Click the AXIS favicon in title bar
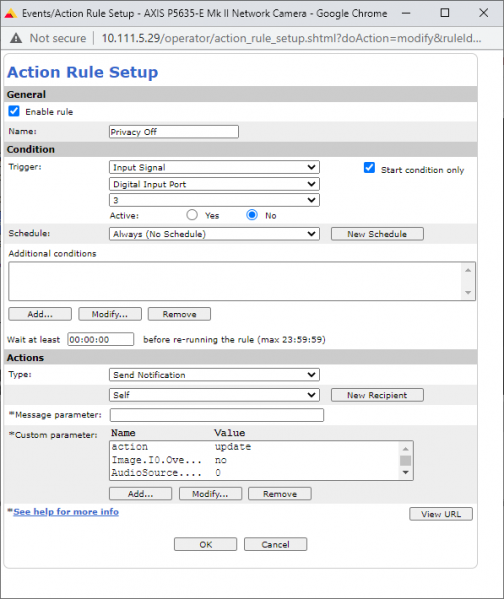The height and width of the screenshot is (599, 504). (x=10, y=14)
